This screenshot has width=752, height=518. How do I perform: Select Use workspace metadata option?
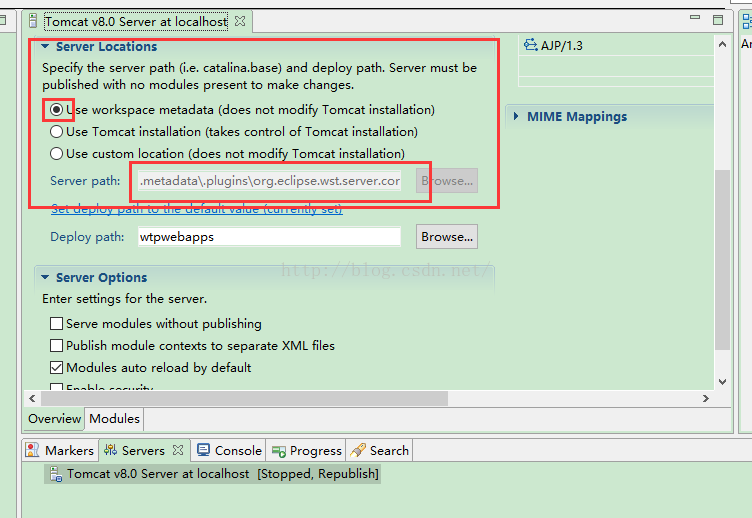57,110
